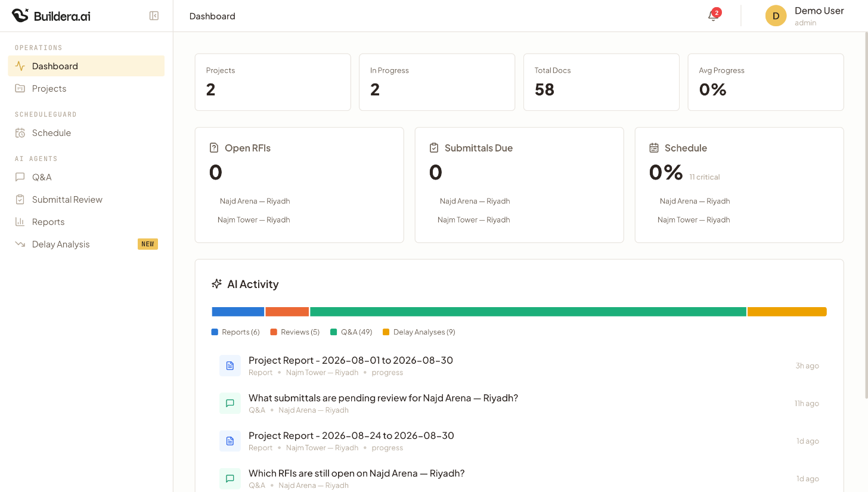
Task: Select Najm Tower — Riyadh under Submittals Due
Action: (x=474, y=219)
